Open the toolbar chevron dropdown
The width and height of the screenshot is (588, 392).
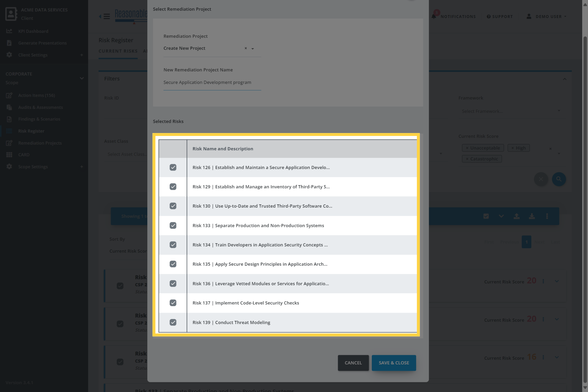(x=501, y=216)
